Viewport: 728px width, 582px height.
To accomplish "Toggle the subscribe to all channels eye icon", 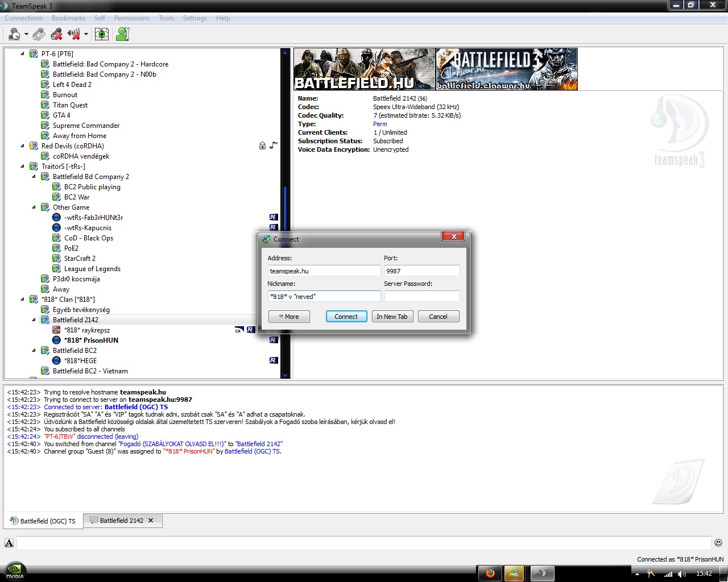I will pos(102,35).
